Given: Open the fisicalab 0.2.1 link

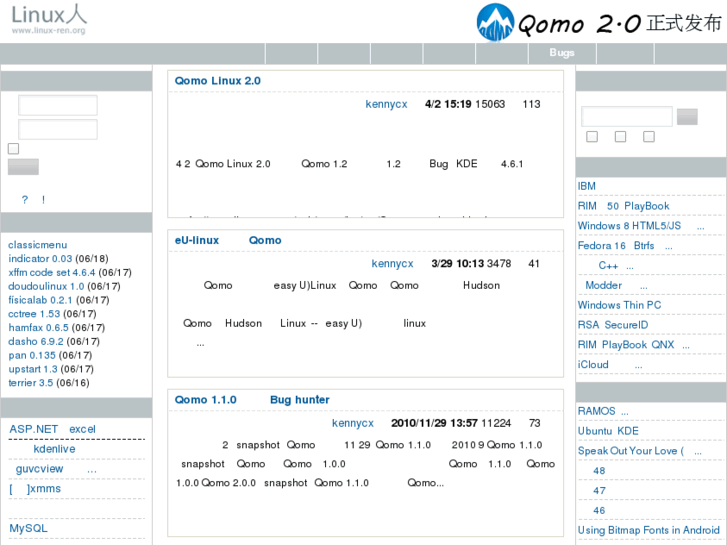Looking at the screenshot, I should [40, 300].
